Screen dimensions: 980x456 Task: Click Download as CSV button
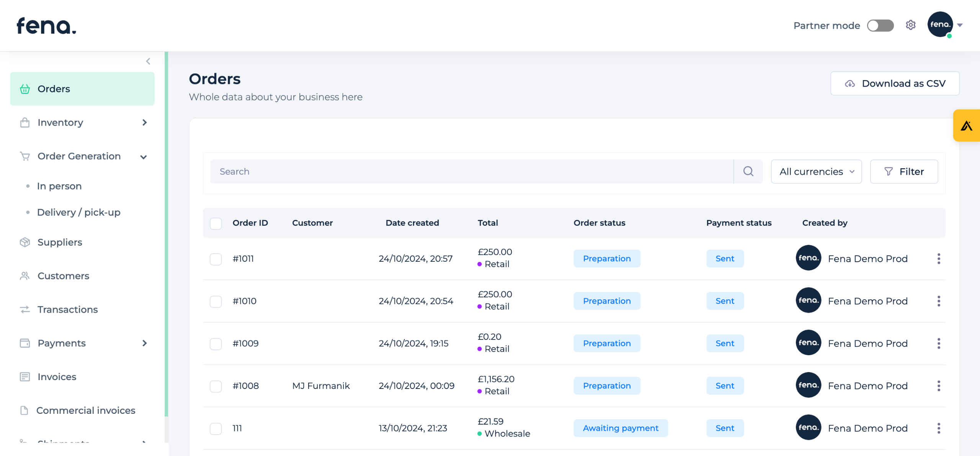click(895, 84)
